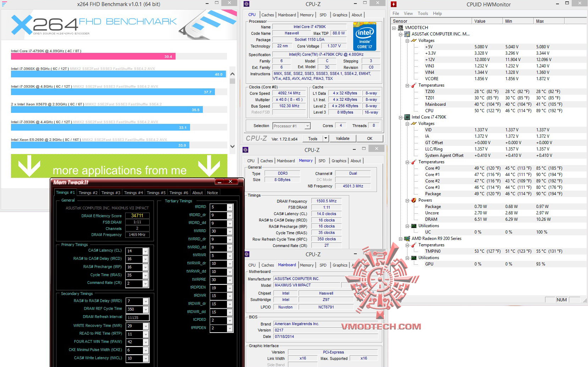
Task: Open the File menu in HWMonitor
Action: click(396, 13)
